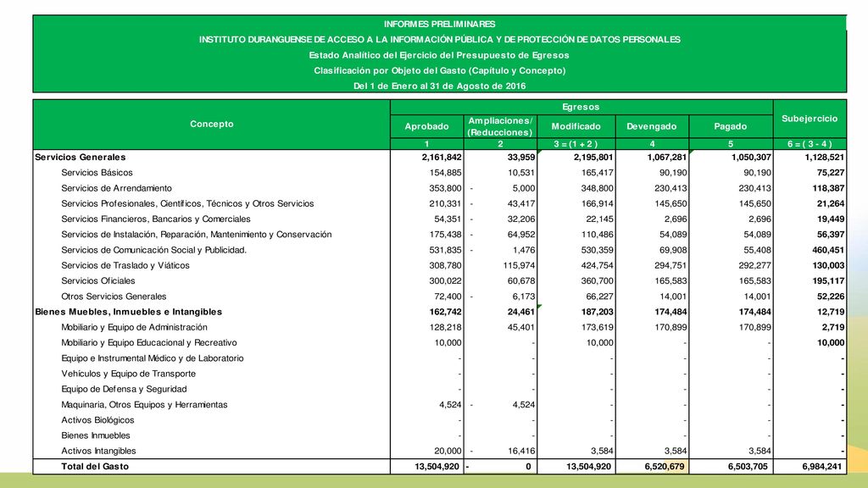Click 'Servicios de Traslado y Viáticos' label
Image resolution: width=868 pixels, height=488 pixels.
[125, 265]
